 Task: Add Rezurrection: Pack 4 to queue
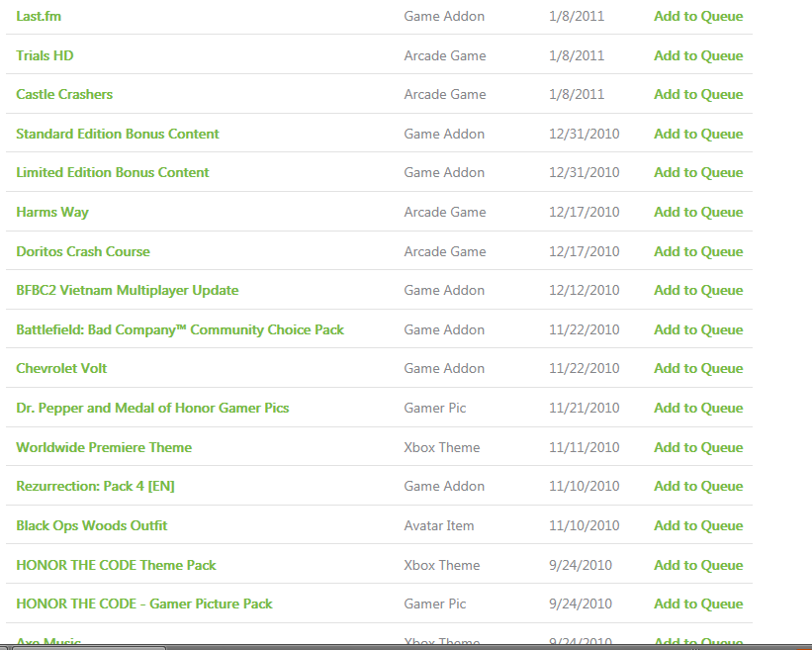698,487
